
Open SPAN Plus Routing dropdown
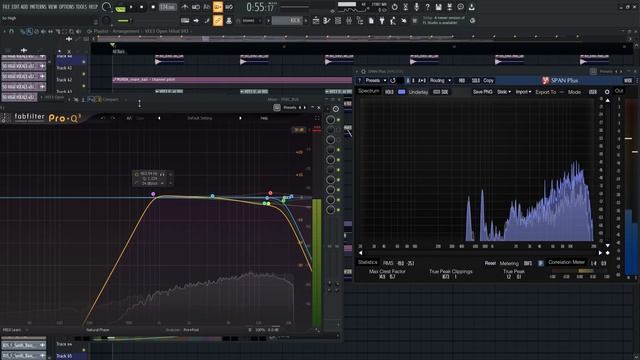pos(440,80)
